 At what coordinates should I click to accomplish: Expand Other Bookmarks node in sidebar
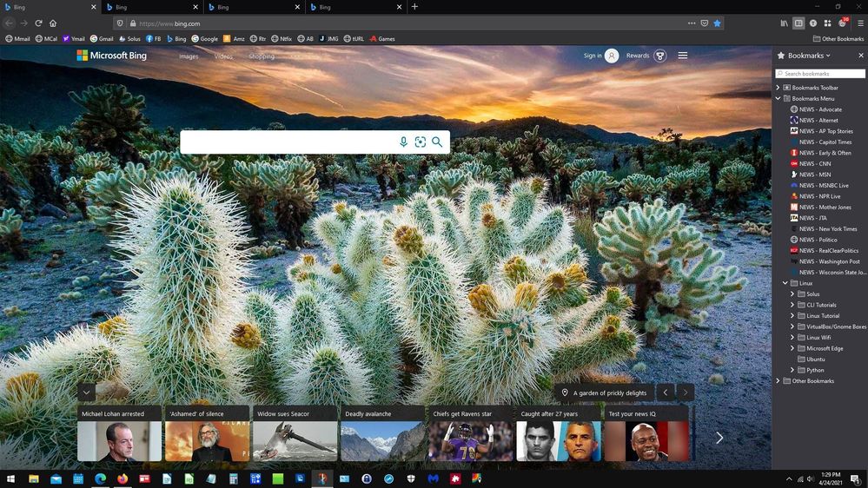pyautogui.click(x=778, y=380)
